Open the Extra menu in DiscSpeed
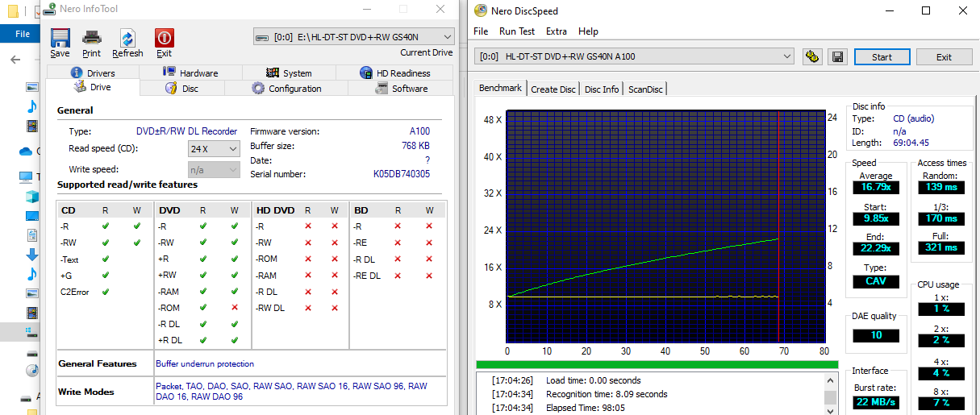This screenshot has height=415, width=980. [556, 31]
